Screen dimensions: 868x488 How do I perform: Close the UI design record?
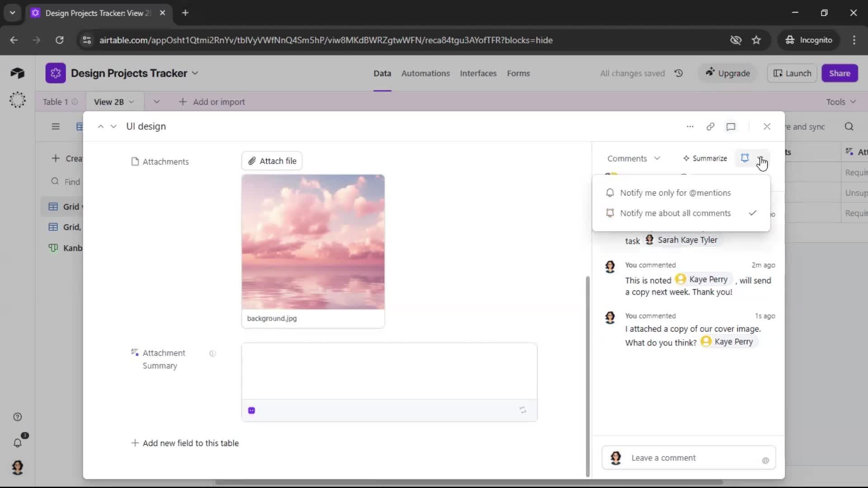pos(767,127)
